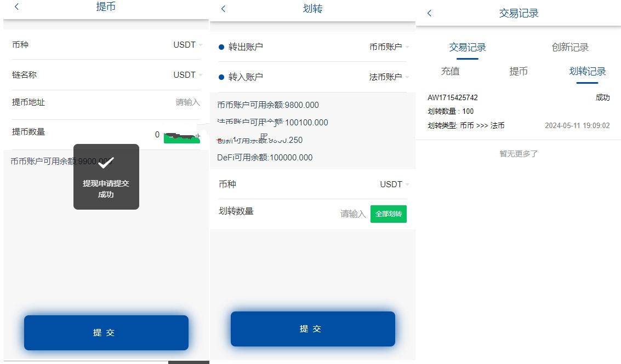Open the 币种 USDT dropdown on withdrawal screen
621x364 pixels.
(188, 45)
